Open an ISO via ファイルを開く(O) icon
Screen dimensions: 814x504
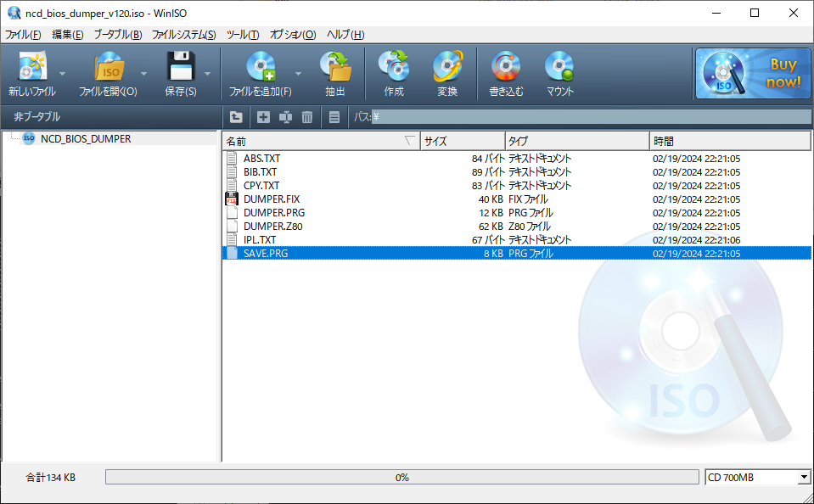(x=109, y=66)
